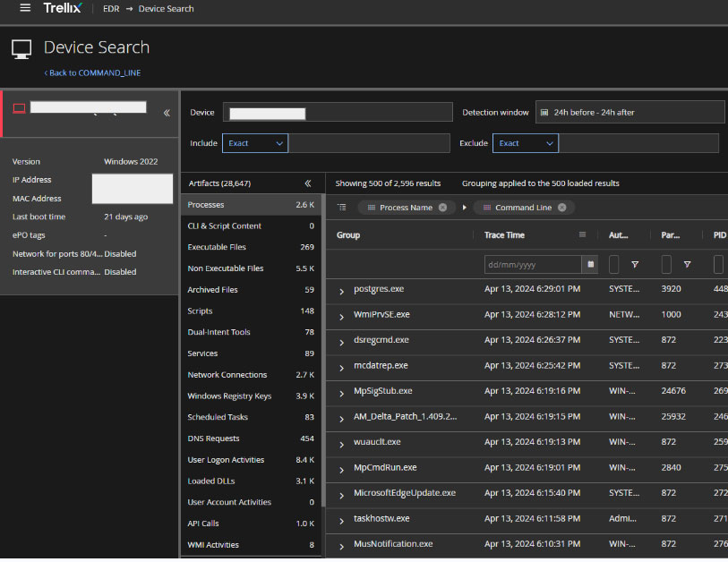The height and width of the screenshot is (562, 728).
Task: Click the filter funnel in Aut... column
Action: 635,265
